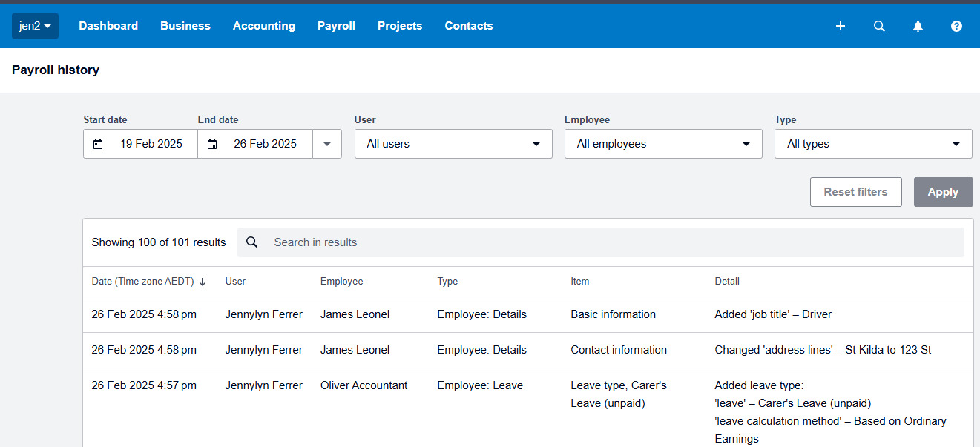Open the search magnifier in the header
980x447 pixels.
point(879,26)
